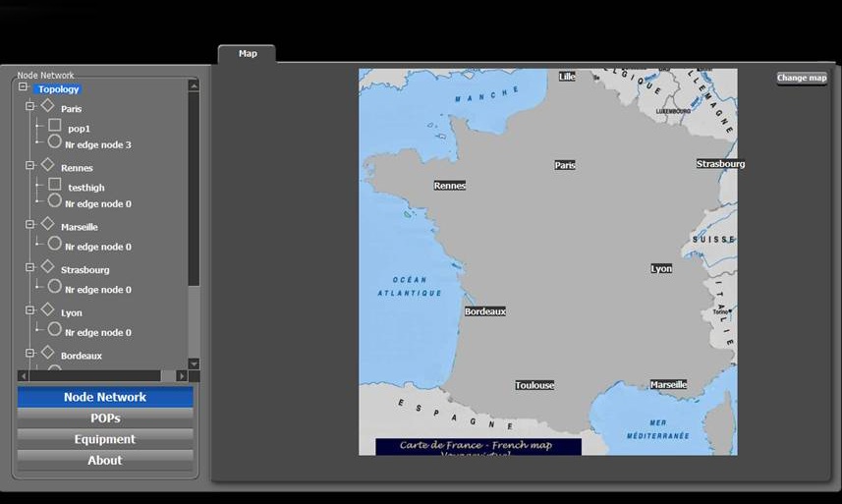
Task: Click the Change map button
Action: coord(802,78)
